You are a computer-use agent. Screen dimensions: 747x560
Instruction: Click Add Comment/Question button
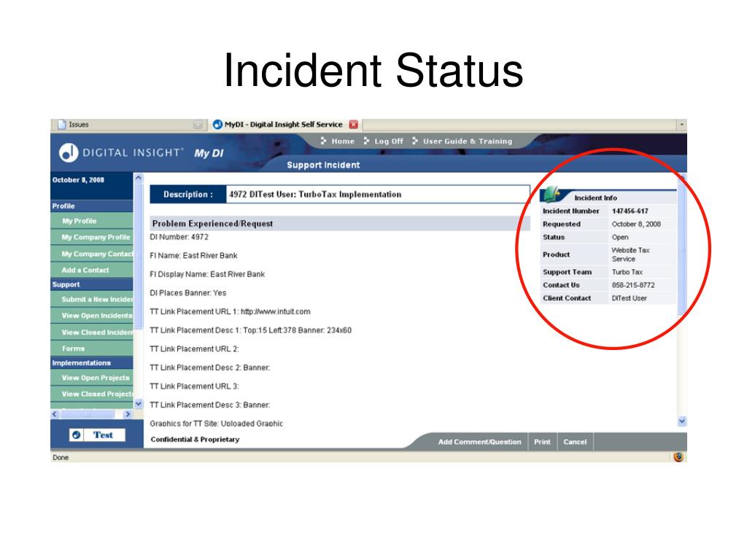tap(480, 442)
